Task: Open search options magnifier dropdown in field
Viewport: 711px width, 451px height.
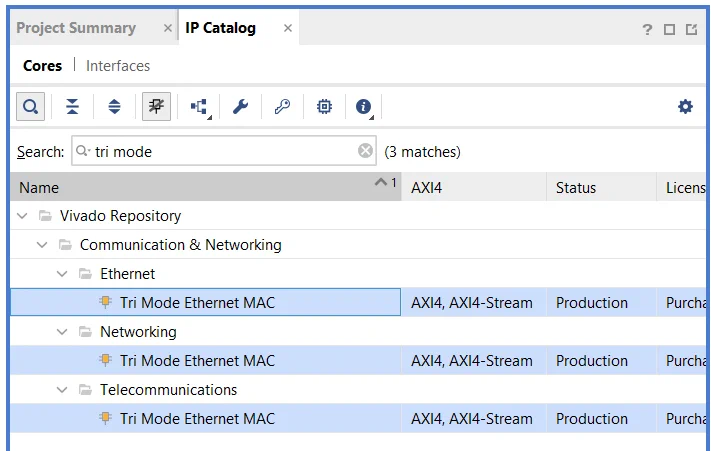Action: (x=83, y=150)
